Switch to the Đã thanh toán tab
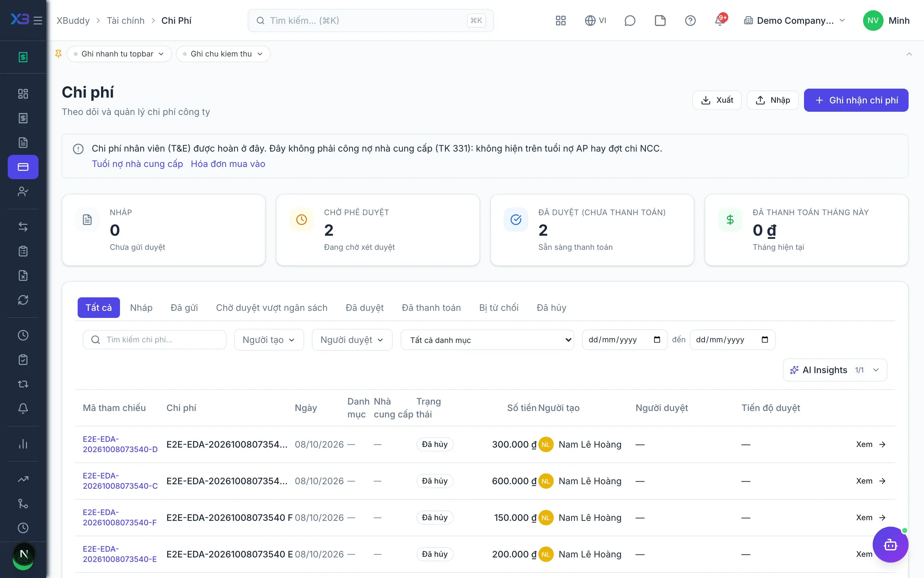 pyautogui.click(x=431, y=307)
